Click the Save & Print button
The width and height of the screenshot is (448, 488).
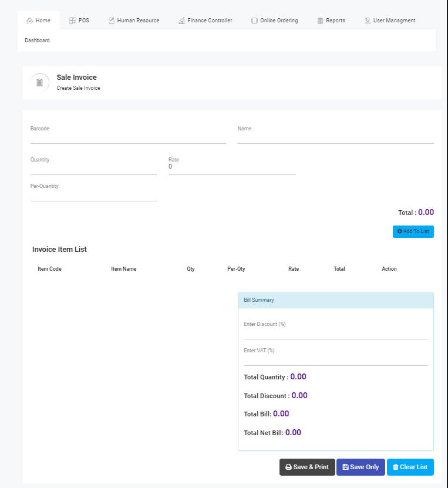[x=307, y=467]
